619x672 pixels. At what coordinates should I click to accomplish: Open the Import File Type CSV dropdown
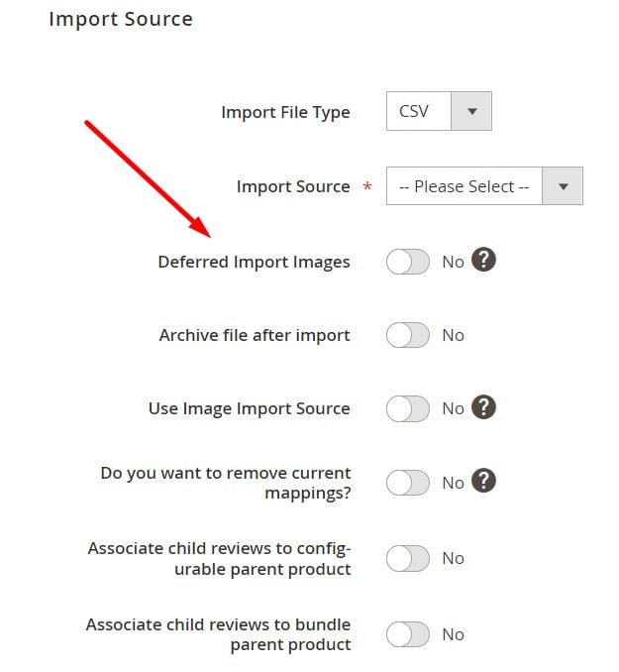[439, 111]
